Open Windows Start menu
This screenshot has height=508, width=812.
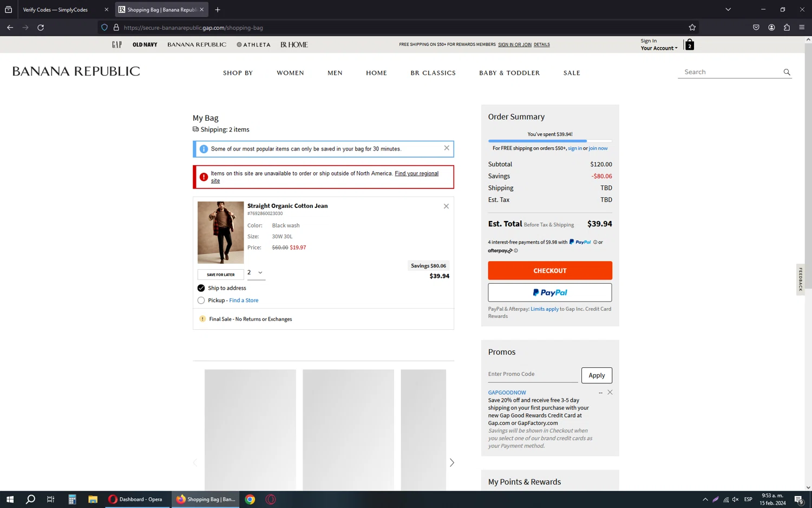(10, 499)
